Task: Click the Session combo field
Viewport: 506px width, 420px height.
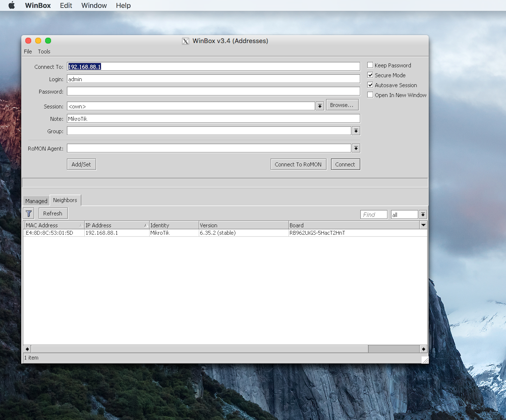Action: tap(191, 106)
